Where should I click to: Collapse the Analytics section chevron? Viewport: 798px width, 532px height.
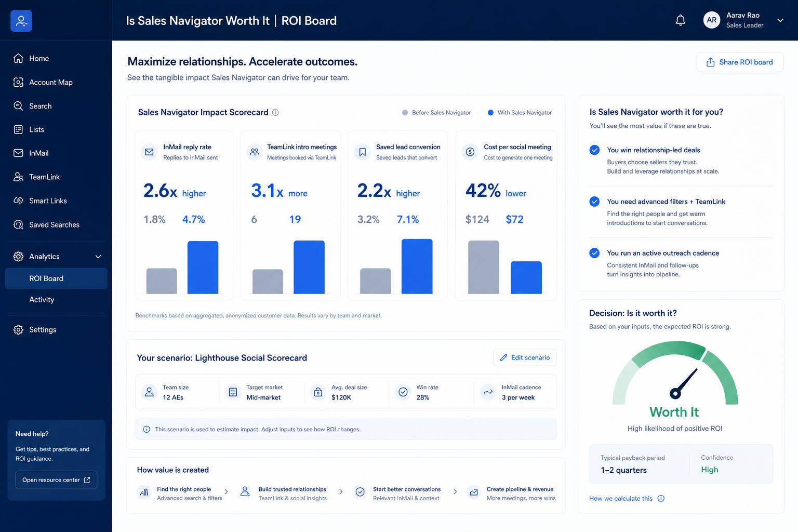[x=98, y=257]
